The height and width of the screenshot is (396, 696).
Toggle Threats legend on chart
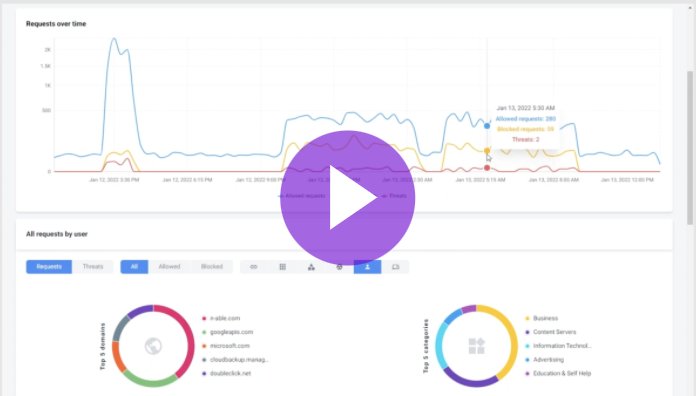394,195
